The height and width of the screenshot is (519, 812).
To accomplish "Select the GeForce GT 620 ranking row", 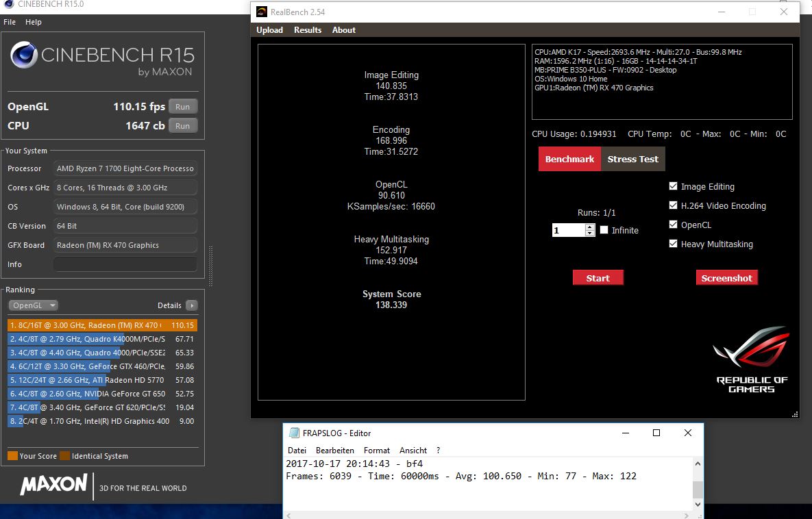I will pyautogui.click(x=103, y=407).
